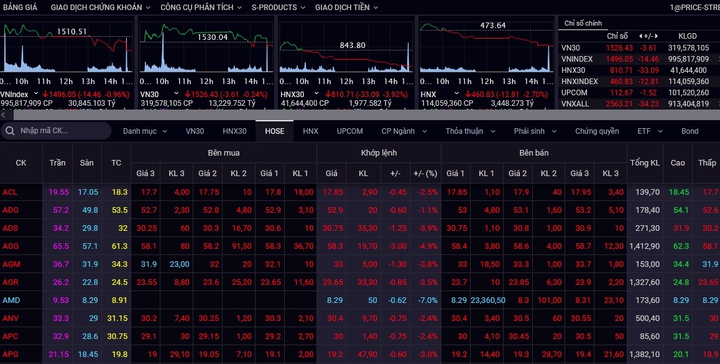Focus the Nhập mã CK search field
This screenshot has height=364, width=720.
click(56, 131)
